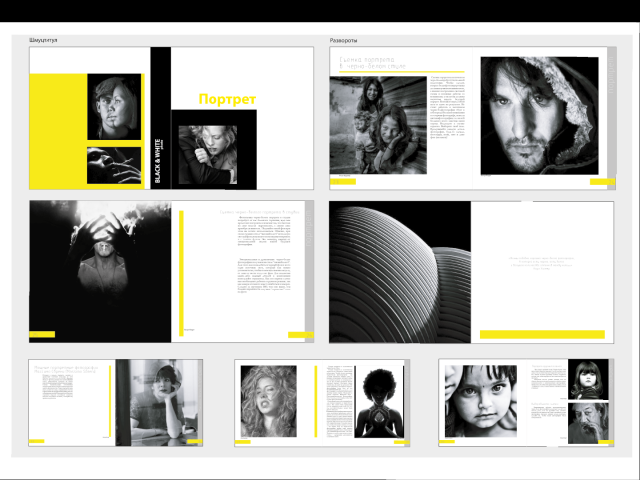Click the grey quote text beside curved lines photo
The image size is (640, 480).
[542, 263]
